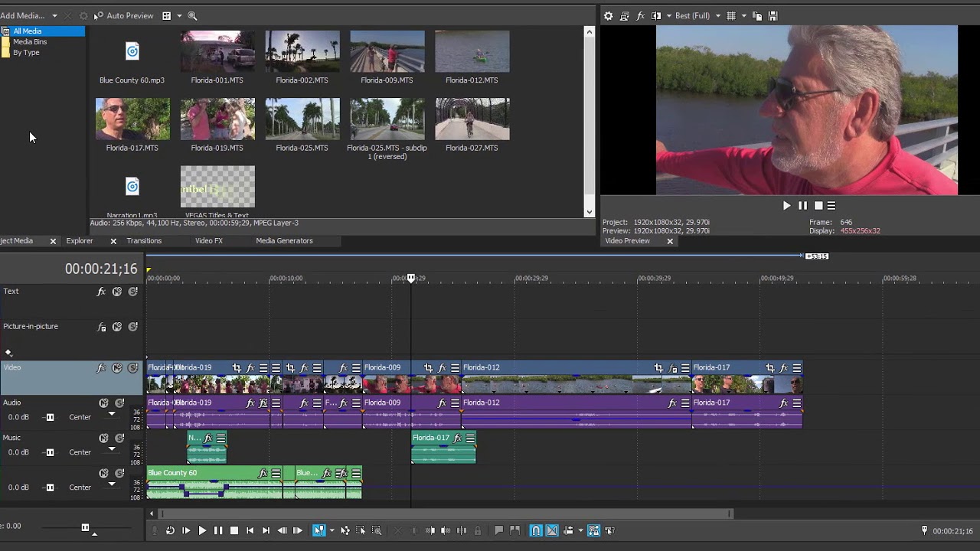
Task: Click Play From Start in transport bar
Action: point(186,530)
